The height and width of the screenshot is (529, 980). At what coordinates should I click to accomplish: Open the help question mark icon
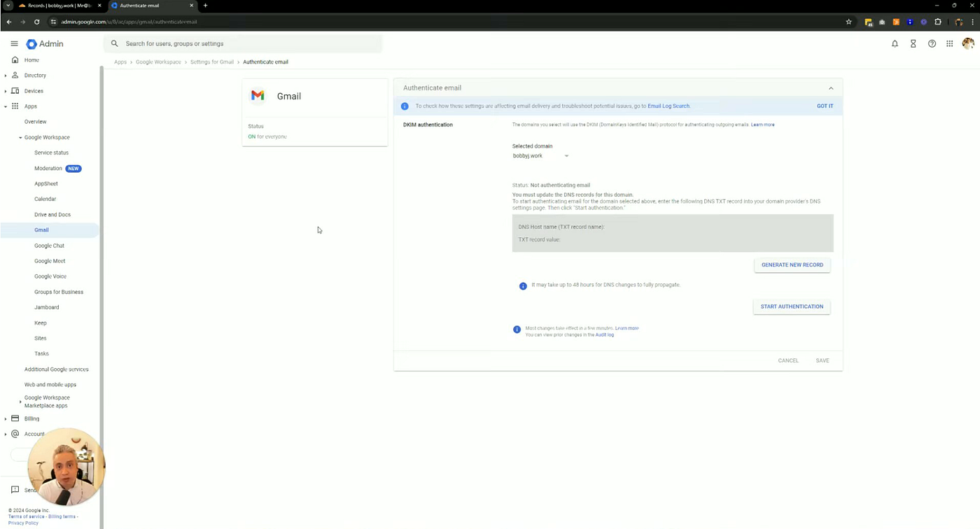point(932,43)
